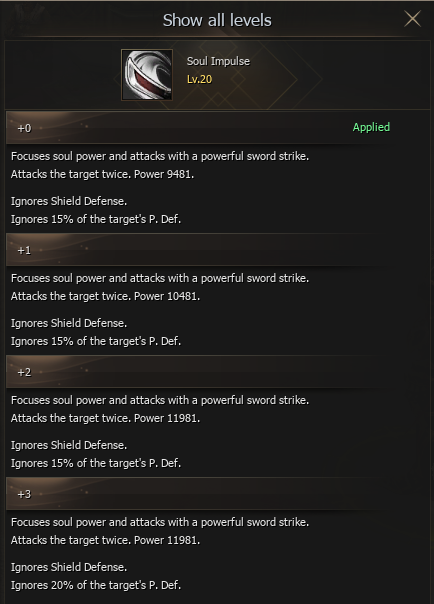Click +0 Ignores Shield Defense text
Screen dimensions: 434x604
point(69,201)
